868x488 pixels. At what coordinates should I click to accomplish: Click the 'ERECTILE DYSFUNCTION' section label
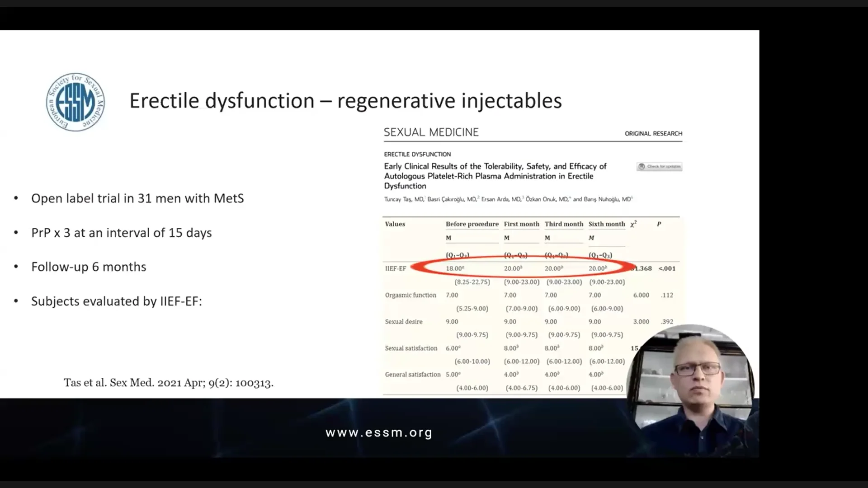(417, 155)
